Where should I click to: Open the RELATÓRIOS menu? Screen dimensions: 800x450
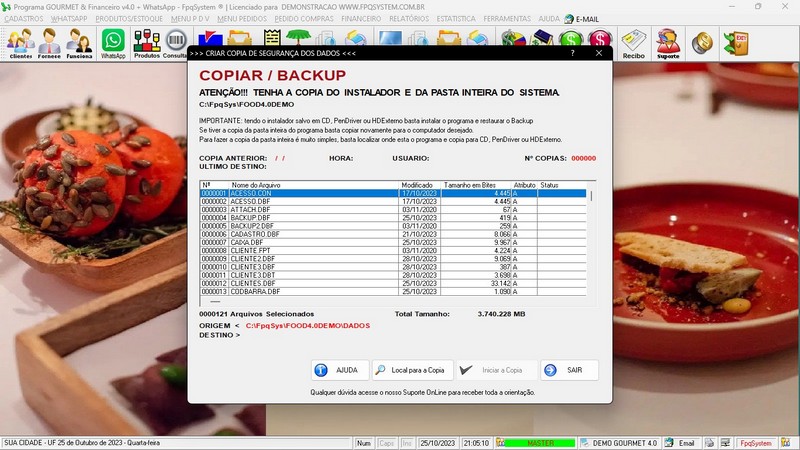click(x=409, y=19)
